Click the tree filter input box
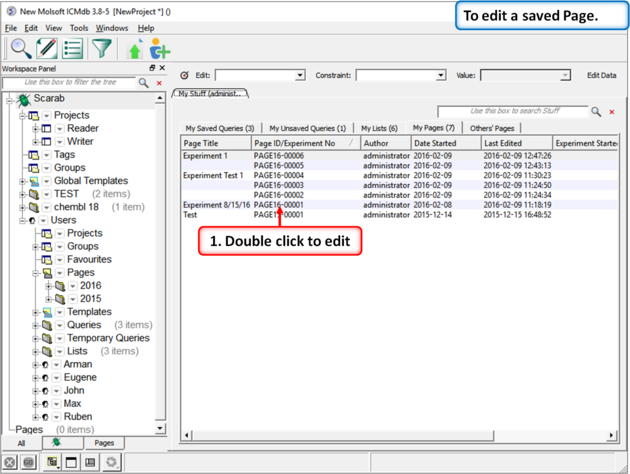Image resolution: width=630 pixels, height=474 pixels. pyautogui.click(x=68, y=83)
